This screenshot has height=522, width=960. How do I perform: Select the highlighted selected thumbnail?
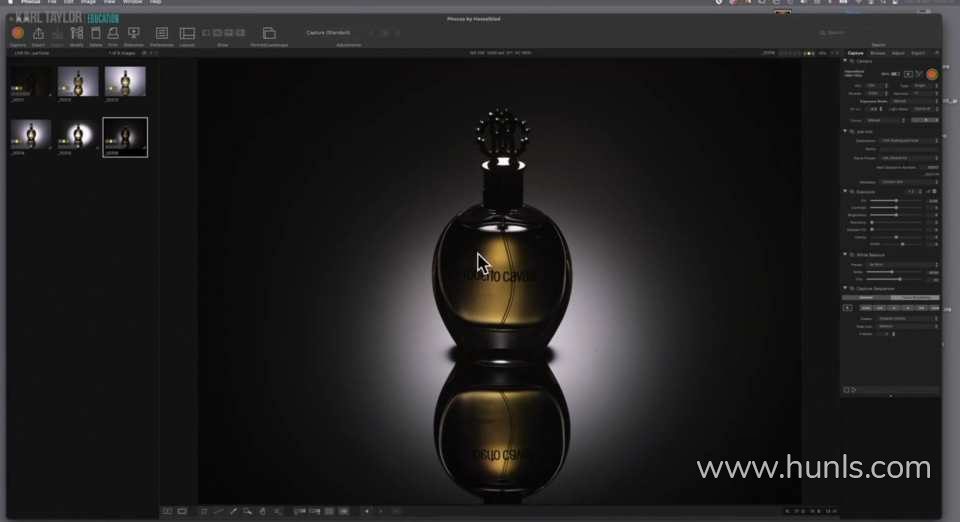pyautogui.click(x=125, y=137)
